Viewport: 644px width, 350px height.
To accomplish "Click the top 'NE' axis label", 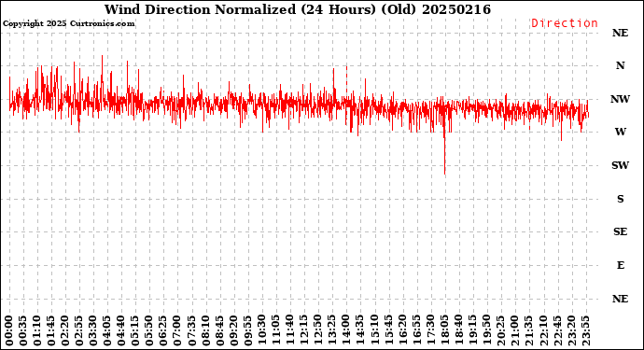I will point(620,33).
